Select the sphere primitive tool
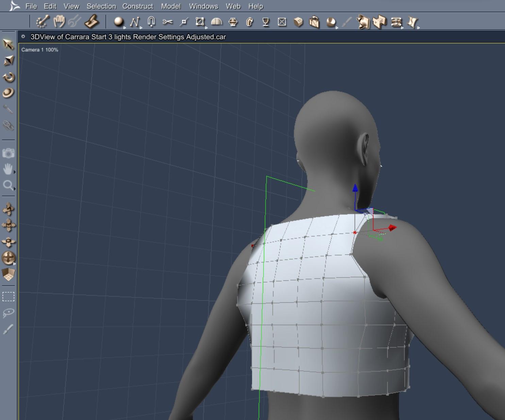 (118, 21)
